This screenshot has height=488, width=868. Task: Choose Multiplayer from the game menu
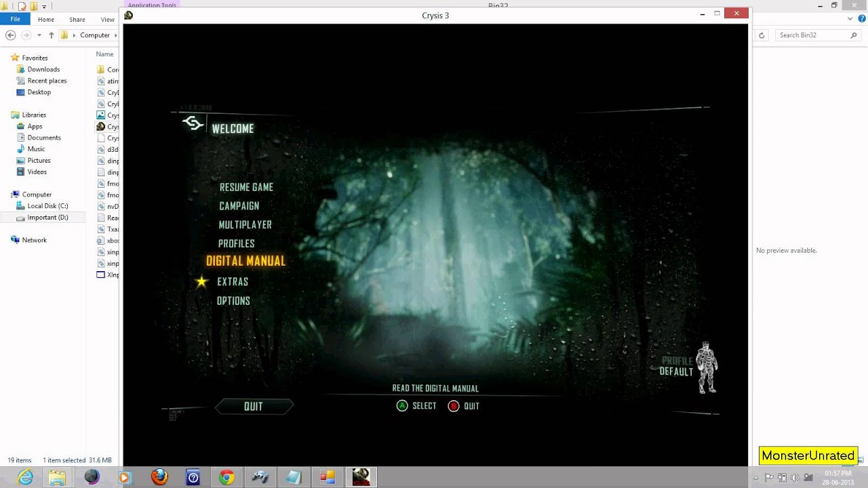pos(245,225)
